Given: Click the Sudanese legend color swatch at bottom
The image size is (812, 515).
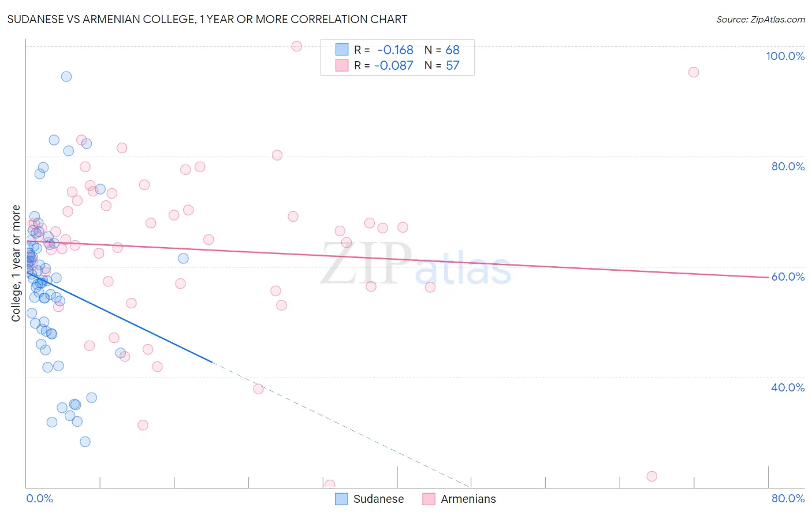Looking at the screenshot, I should 341,499.
